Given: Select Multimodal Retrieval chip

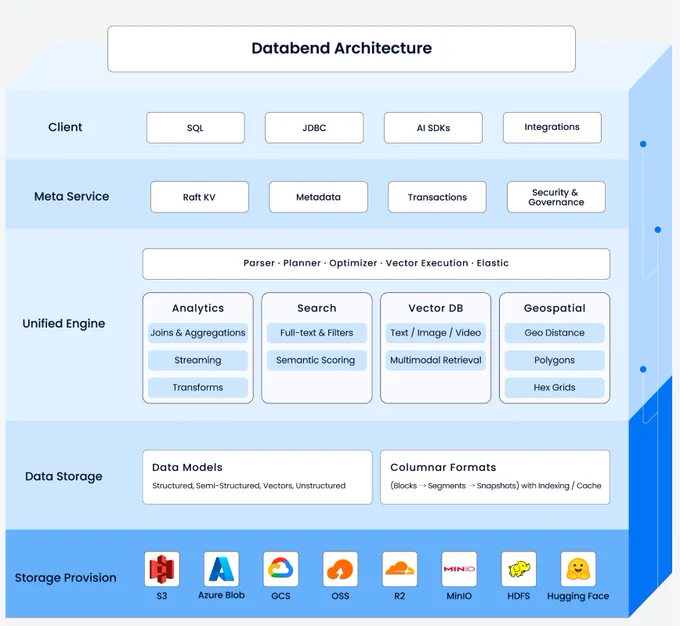Looking at the screenshot, I should point(435,360).
